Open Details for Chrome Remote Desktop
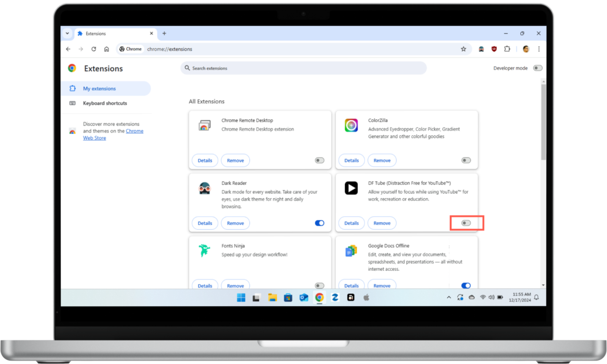 [205, 160]
